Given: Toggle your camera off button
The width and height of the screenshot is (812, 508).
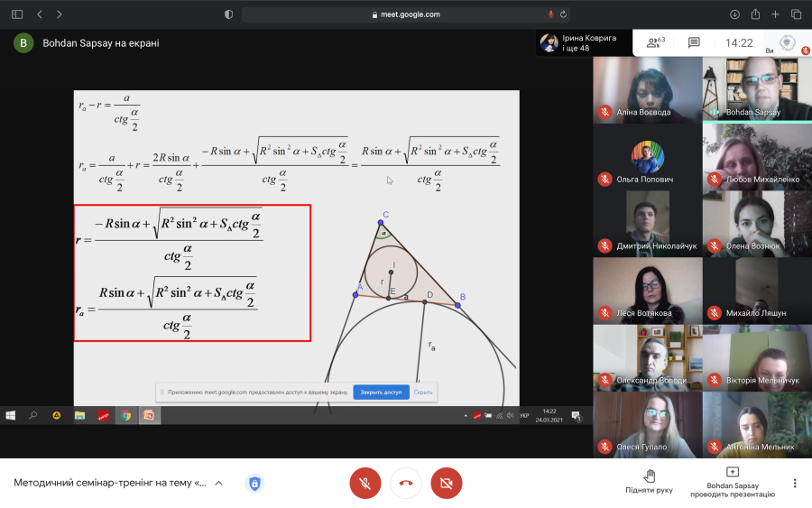Looking at the screenshot, I should [447, 483].
